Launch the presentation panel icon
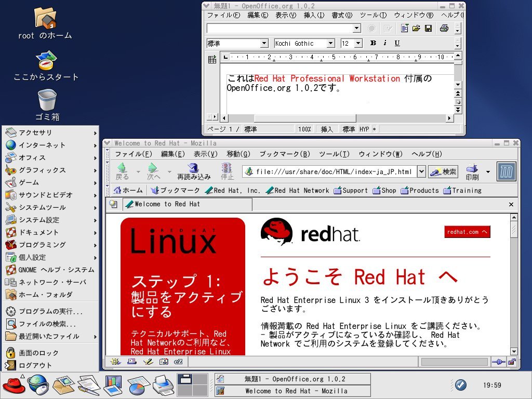 [113, 385]
